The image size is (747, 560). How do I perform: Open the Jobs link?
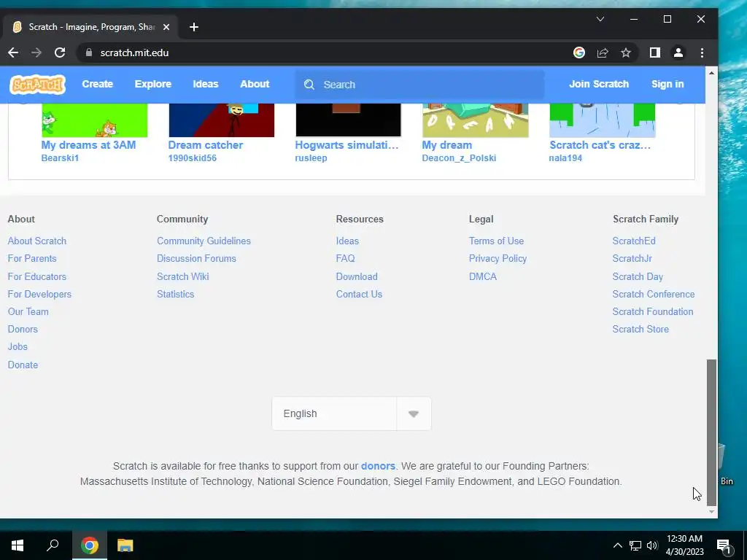pyautogui.click(x=18, y=346)
